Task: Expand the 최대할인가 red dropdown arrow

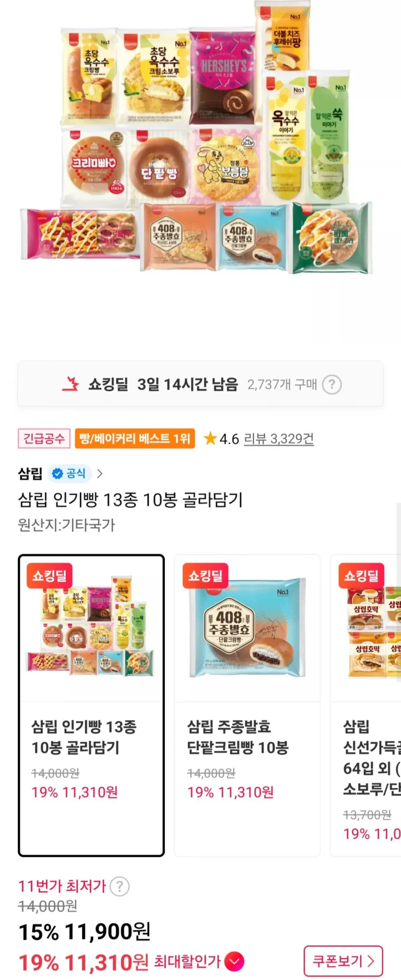Action: (x=235, y=961)
